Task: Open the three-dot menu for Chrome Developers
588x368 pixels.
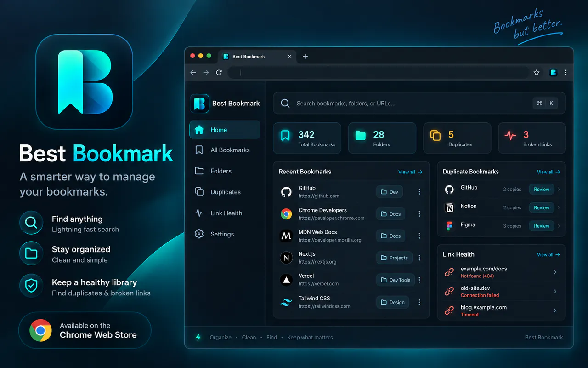Action: [x=419, y=214]
